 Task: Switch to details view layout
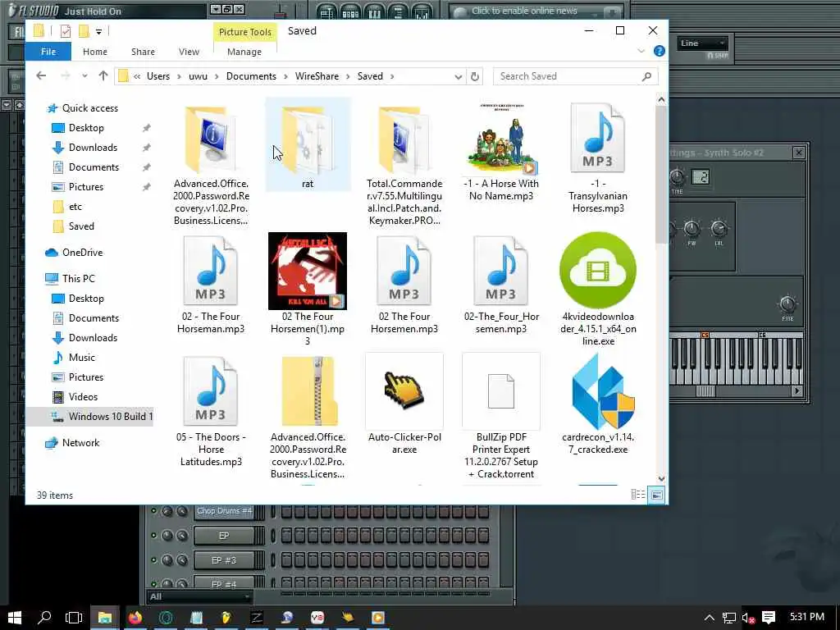point(638,495)
